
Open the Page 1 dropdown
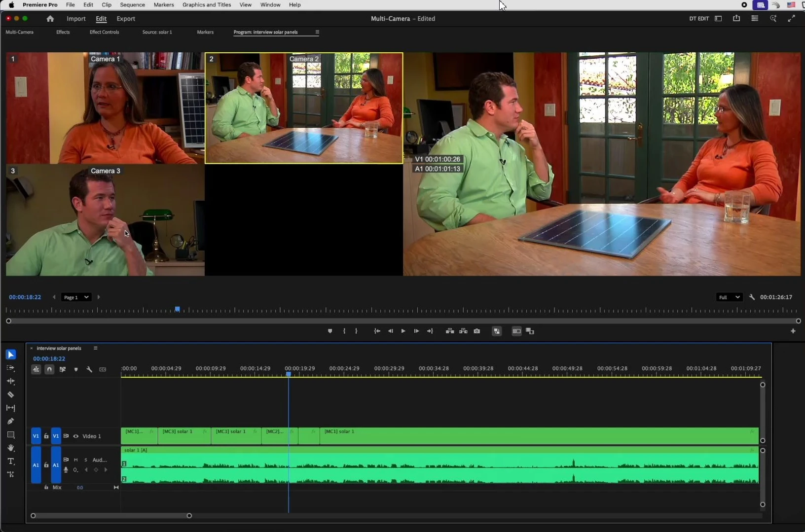[x=76, y=297]
